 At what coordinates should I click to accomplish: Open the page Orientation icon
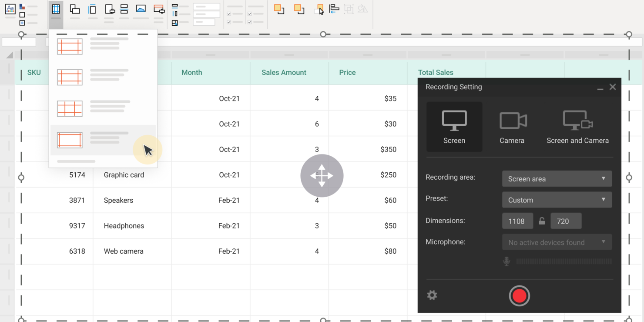75,9
